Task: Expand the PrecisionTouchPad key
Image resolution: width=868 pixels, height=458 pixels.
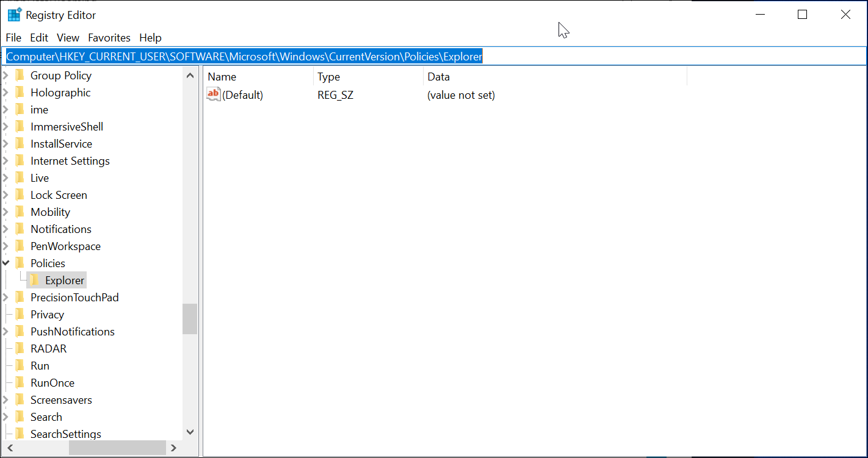Action: (x=6, y=298)
